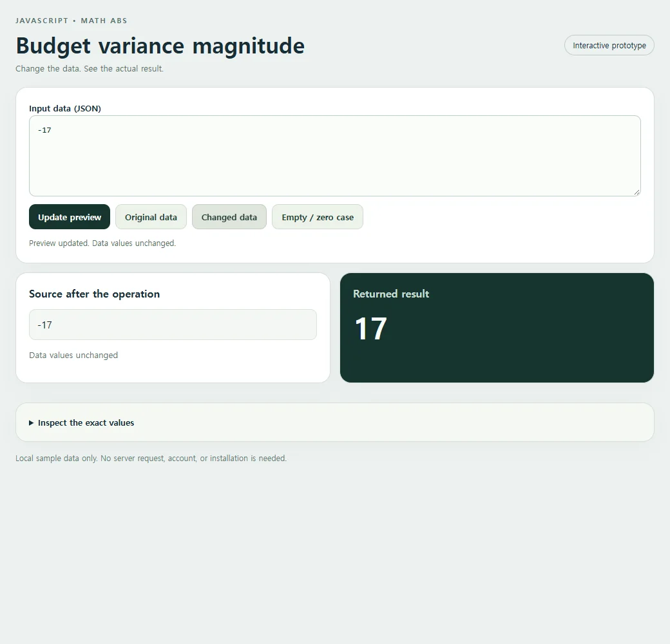Grab the textarea resize handle corner
Viewport: 670px width, 644px height.
[x=636, y=193]
